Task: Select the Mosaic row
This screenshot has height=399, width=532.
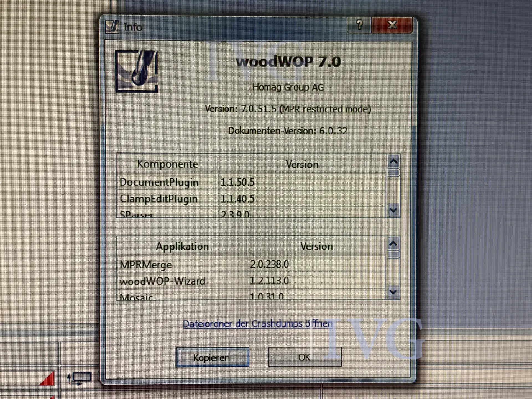Action: tap(251, 295)
